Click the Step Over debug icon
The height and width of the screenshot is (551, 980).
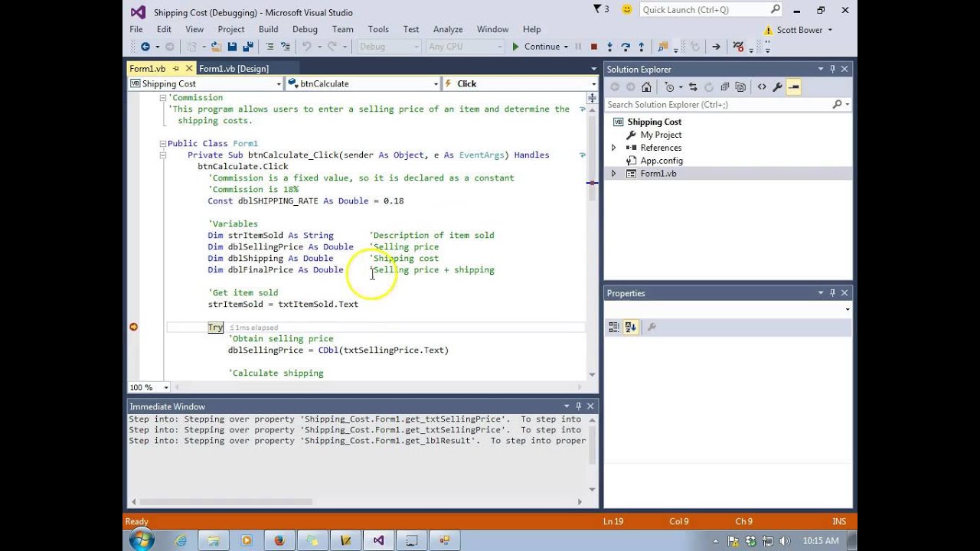coord(626,47)
